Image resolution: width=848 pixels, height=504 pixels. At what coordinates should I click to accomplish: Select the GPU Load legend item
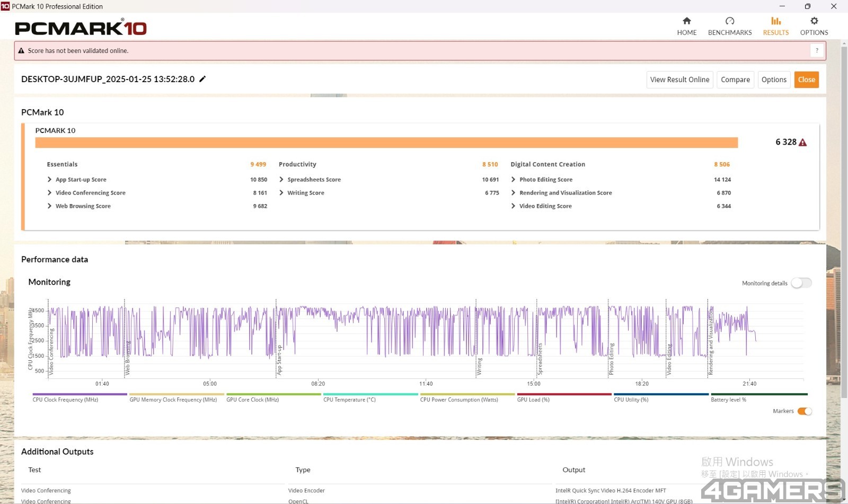click(533, 400)
